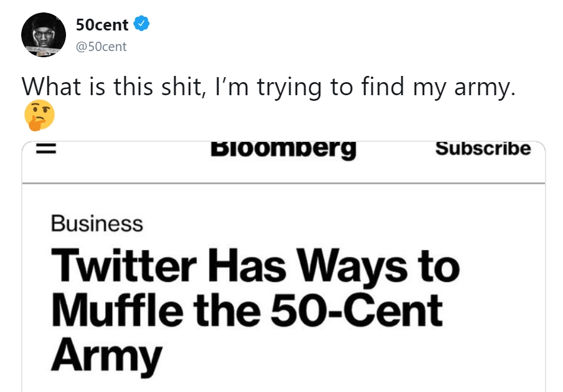This screenshot has width=563, height=392.
Task: Click the 50cent display name
Action: pyautogui.click(x=102, y=25)
